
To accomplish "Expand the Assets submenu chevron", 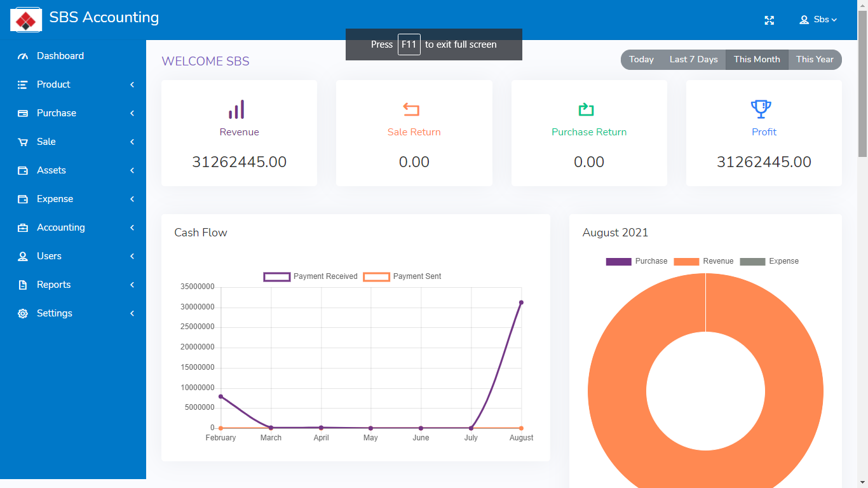I will click(x=132, y=170).
